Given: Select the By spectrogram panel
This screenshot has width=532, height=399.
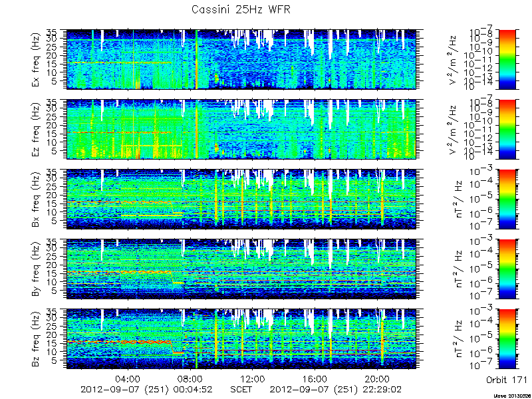Looking at the screenshot, I should coord(241,269).
